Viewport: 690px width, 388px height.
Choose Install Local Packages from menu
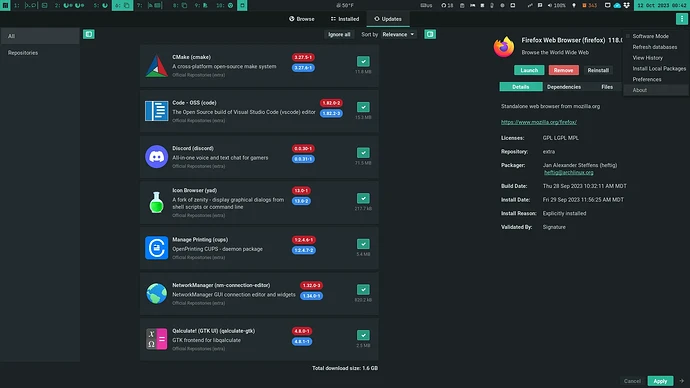tap(659, 69)
